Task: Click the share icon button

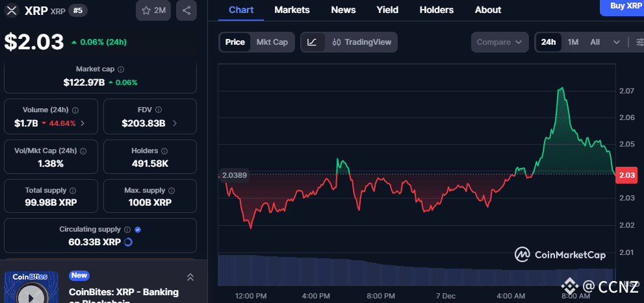Action: [x=187, y=10]
